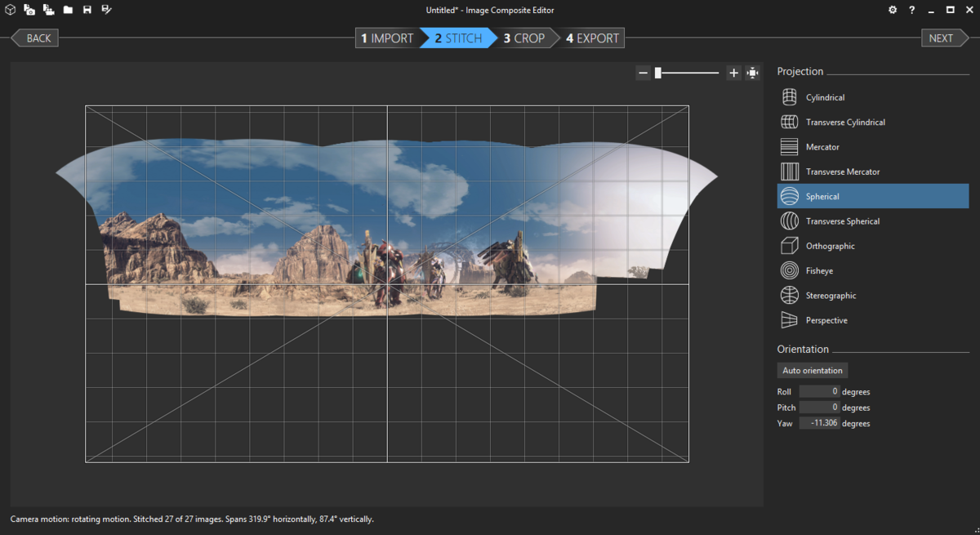Start new panorama from video icon
This screenshot has width=980, height=535.
pos(49,10)
